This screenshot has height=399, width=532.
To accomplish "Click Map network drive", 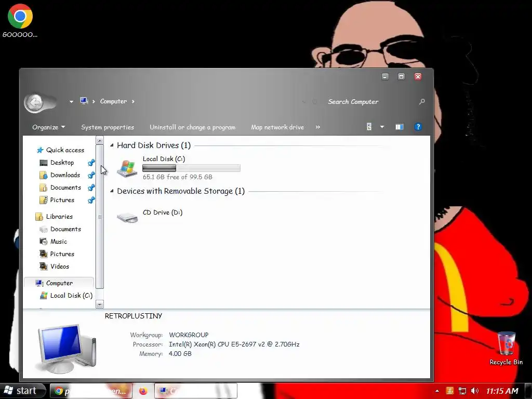I will (x=277, y=127).
